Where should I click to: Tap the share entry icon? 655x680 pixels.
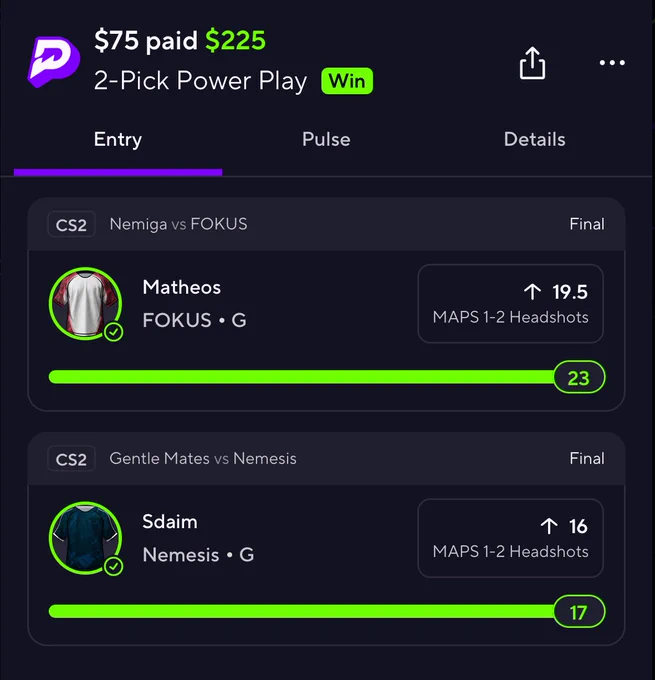(x=532, y=63)
